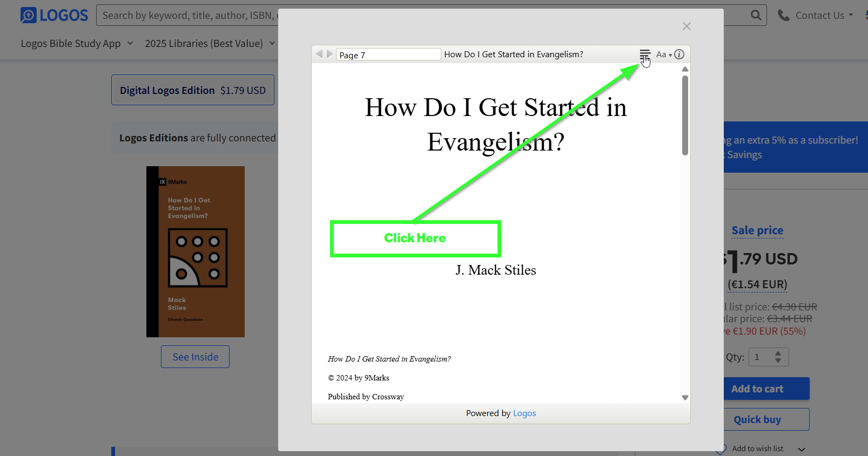Click the book cover thumbnail
Image resolution: width=868 pixels, height=456 pixels.
pyautogui.click(x=196, y=251)
